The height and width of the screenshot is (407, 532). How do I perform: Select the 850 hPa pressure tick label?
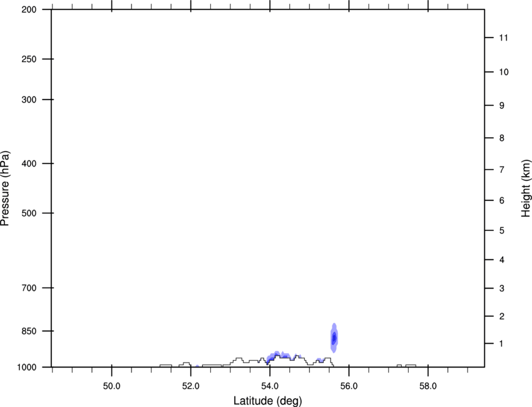29,331
